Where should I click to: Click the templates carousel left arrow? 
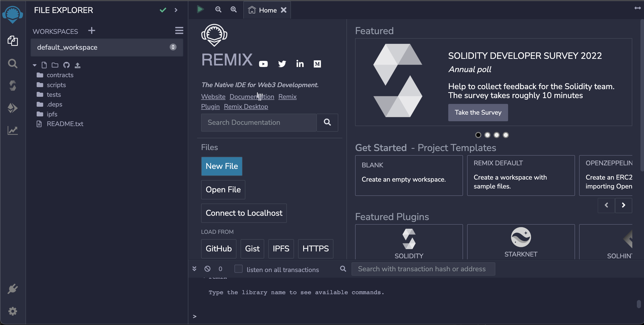click(x=606, y=205)
